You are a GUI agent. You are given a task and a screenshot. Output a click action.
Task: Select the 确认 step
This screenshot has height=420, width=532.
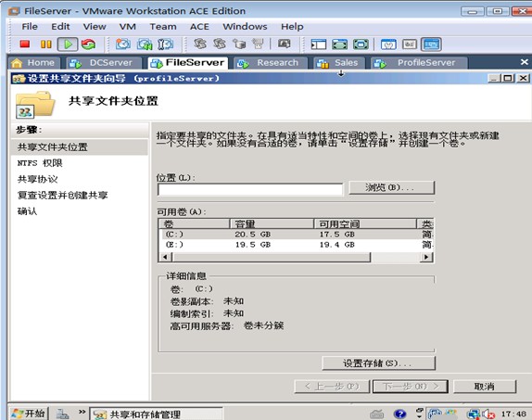(x=27, y=211)
